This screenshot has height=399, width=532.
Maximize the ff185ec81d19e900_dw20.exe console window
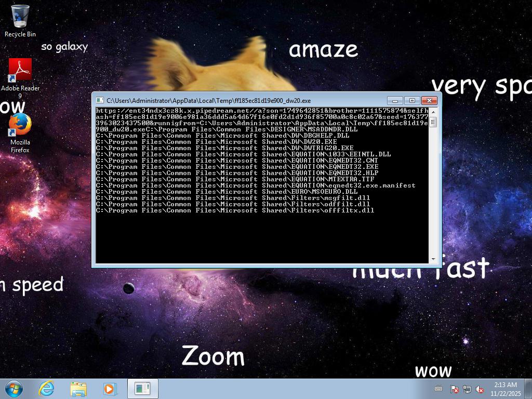[412, 100]
